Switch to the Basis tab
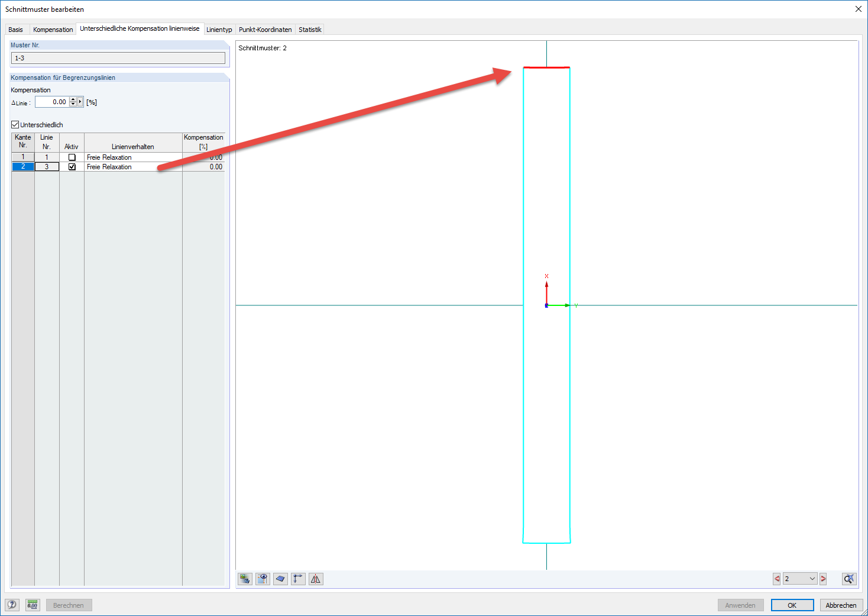Image resolution: width=868 pixels, height=616 pixels. coord(16,30)
